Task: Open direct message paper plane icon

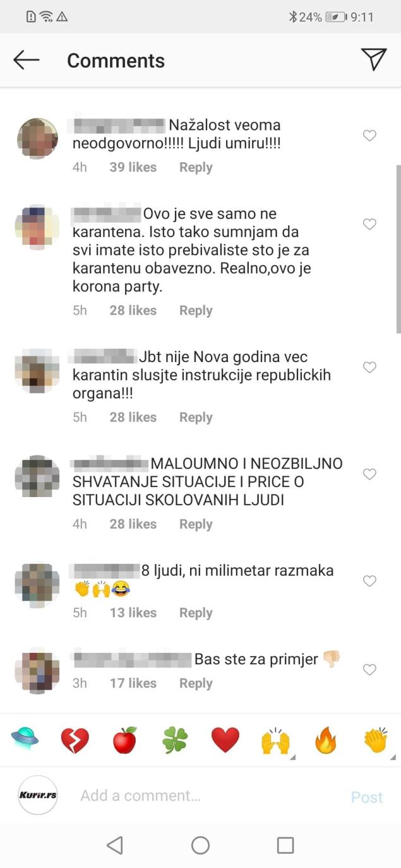Action: (374, 59)
